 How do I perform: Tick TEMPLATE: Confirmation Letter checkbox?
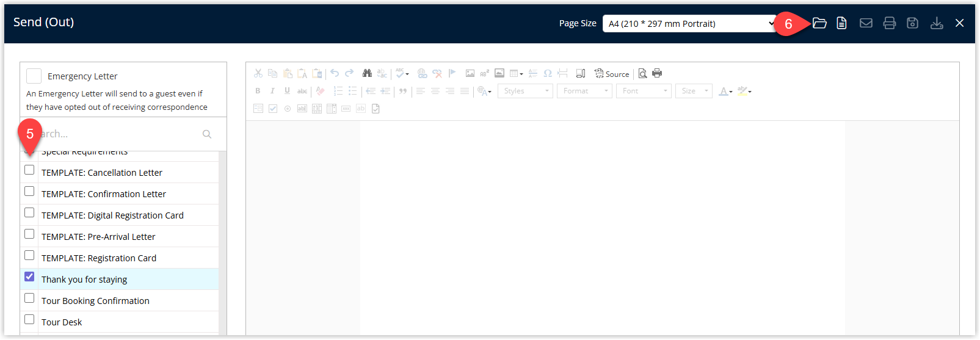click(x=29, y=191)
